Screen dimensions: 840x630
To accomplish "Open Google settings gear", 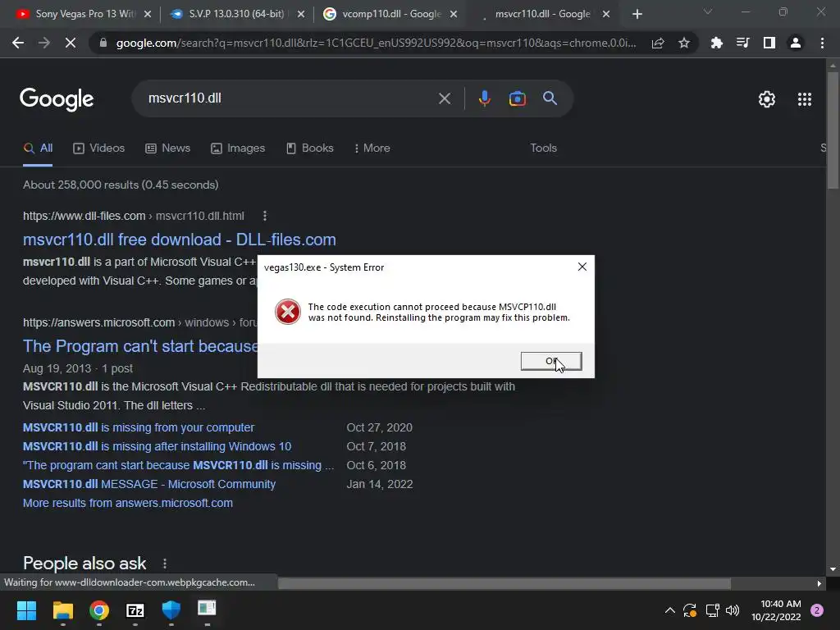I will click(x=767, y=99).
